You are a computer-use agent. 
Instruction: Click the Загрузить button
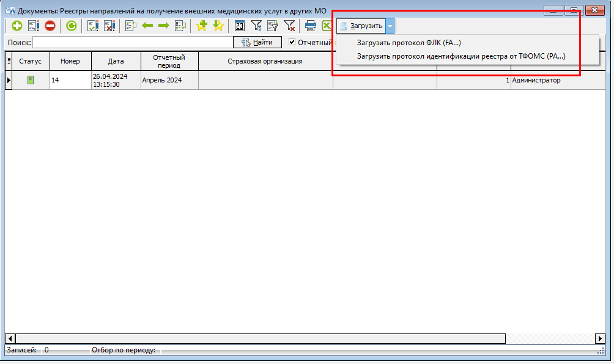coord(361,26)
